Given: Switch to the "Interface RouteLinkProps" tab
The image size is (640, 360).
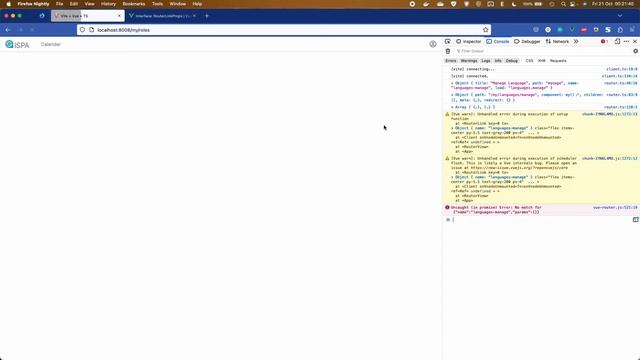Looking at the screenshot, I should [x=162, y=16].
